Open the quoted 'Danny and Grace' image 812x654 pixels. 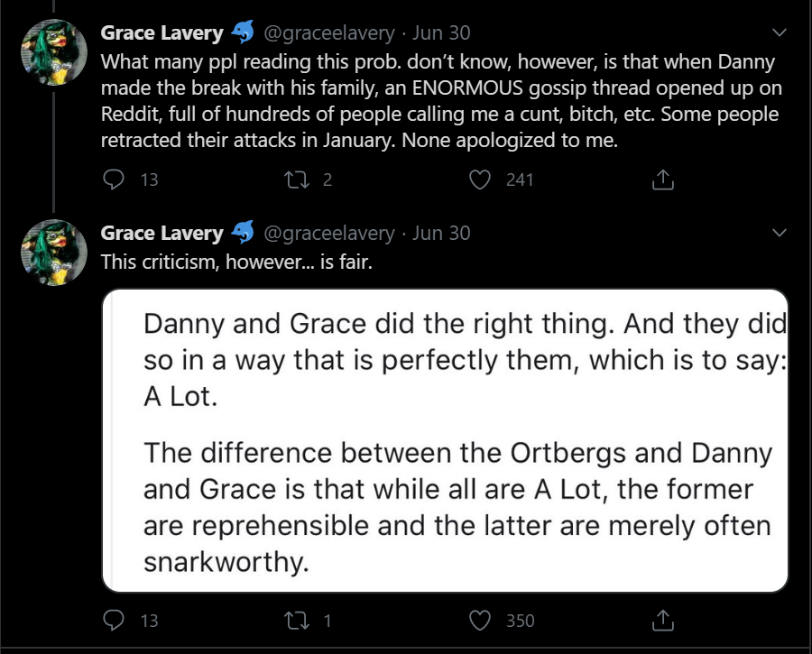[446, 440]
